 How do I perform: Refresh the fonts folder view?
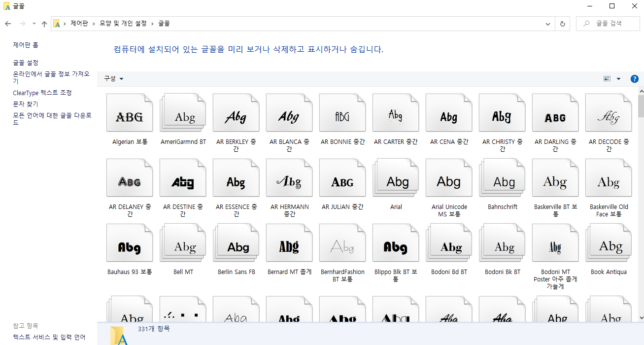coord(563,24)
